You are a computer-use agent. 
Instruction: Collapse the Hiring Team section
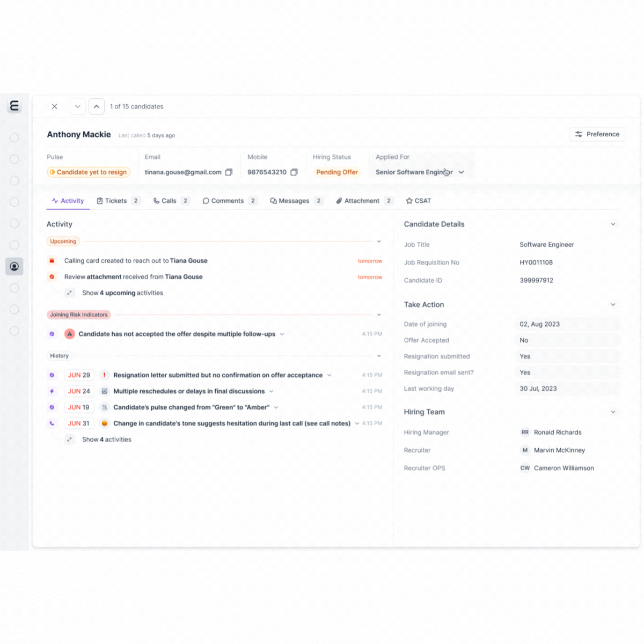[613, 412]
